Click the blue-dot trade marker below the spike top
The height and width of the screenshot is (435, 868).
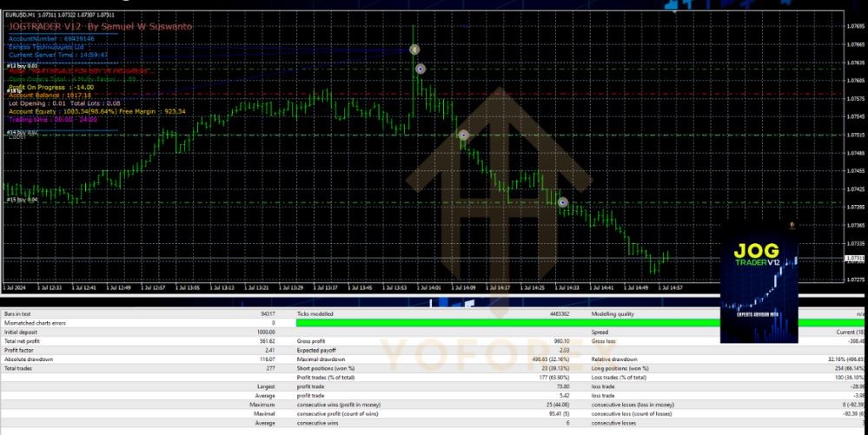click(421, 69)
